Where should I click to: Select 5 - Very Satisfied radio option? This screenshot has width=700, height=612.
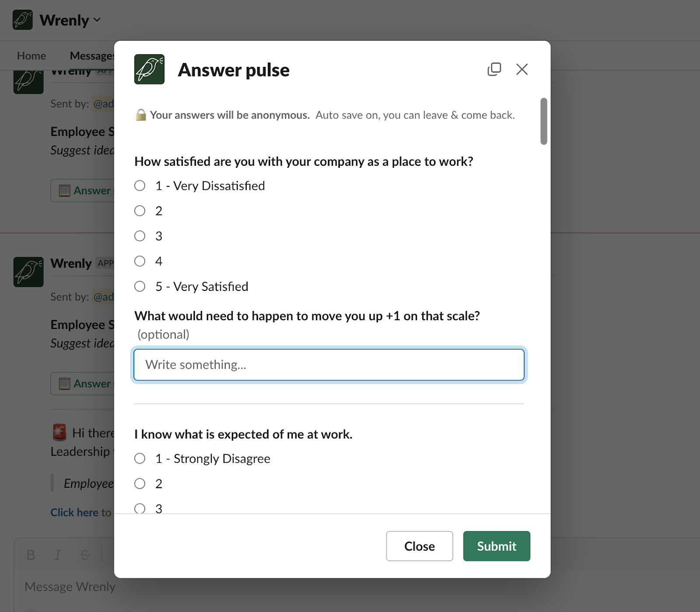[140, 287]
